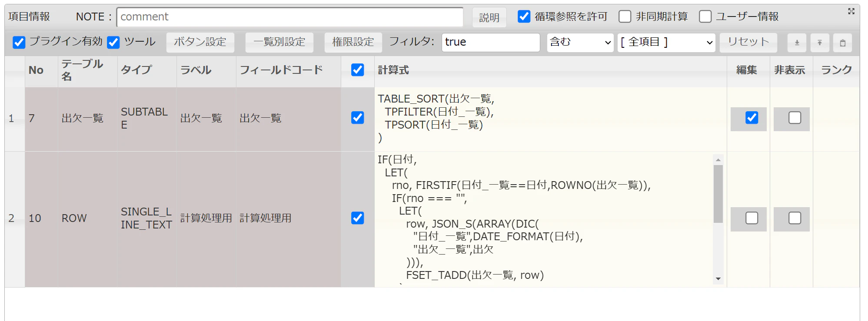Uncheck the formula checkbox in 計算処理用 row
The width and height of the screenshot is (868, 321).
(x=357, y=218)
